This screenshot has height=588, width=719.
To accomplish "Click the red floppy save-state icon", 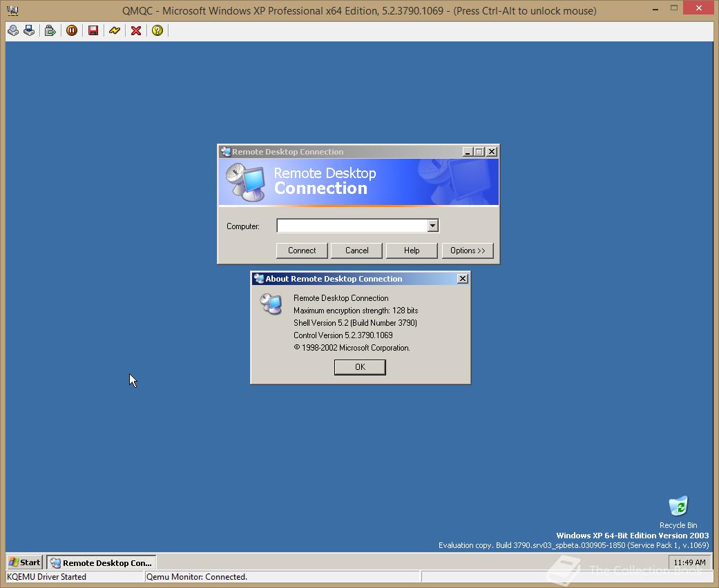I will point(93,30).
